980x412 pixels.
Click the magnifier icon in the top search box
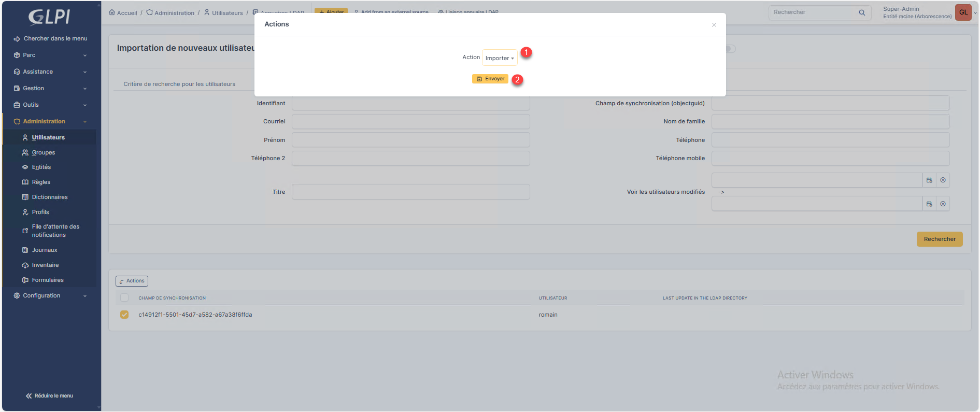click(x=862, y=12)
